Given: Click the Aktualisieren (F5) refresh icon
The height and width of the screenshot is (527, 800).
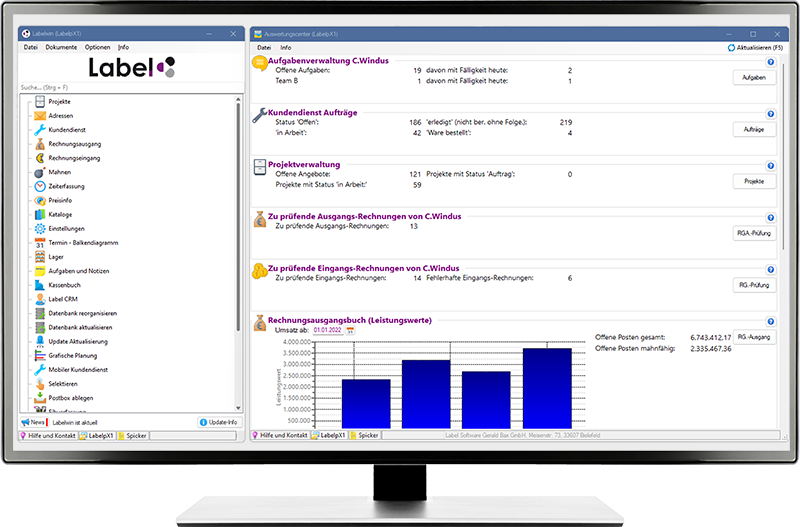Looking at the screenshot, I should point(731,47).
